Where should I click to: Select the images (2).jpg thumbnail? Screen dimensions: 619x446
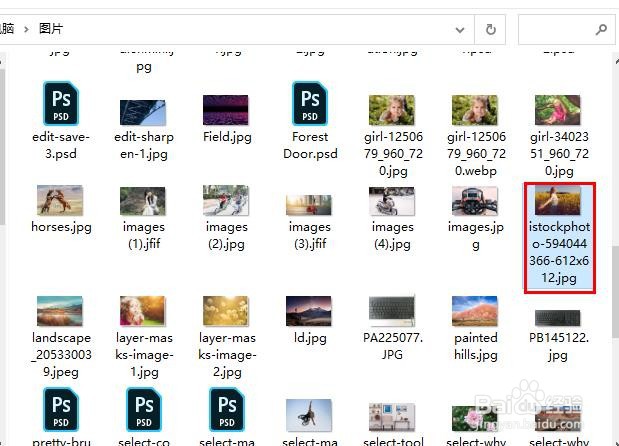[226, 201]
